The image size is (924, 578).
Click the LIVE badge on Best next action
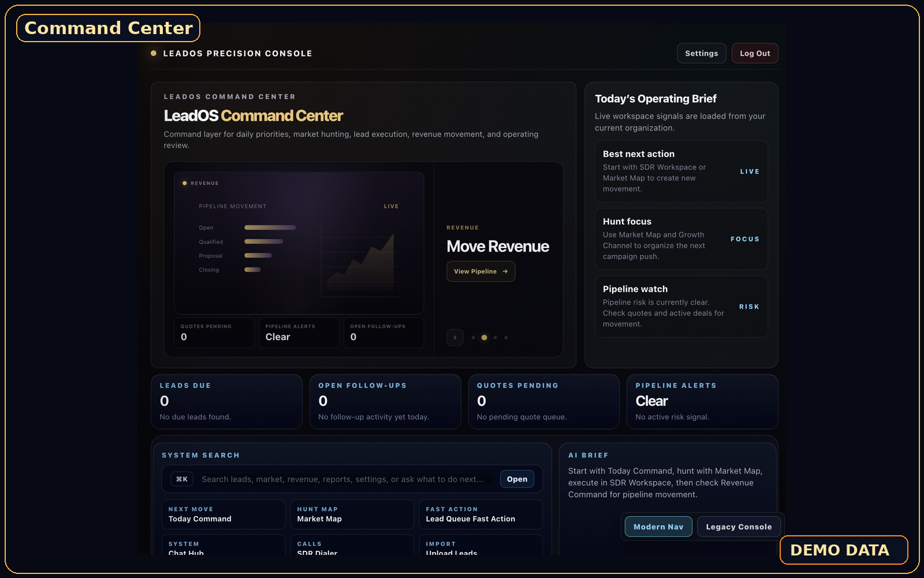point(750,172)
